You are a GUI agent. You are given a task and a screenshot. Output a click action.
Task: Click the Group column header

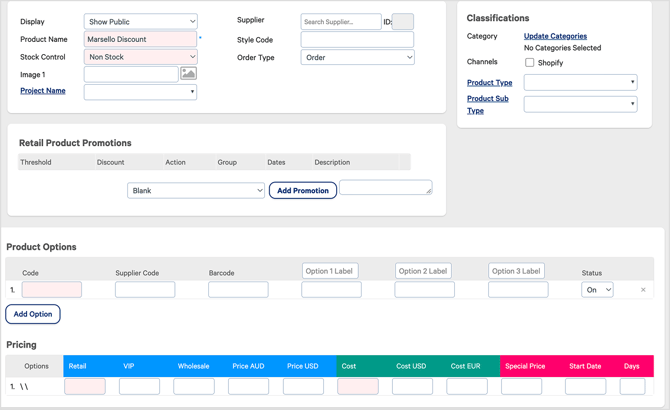(227, 162)
